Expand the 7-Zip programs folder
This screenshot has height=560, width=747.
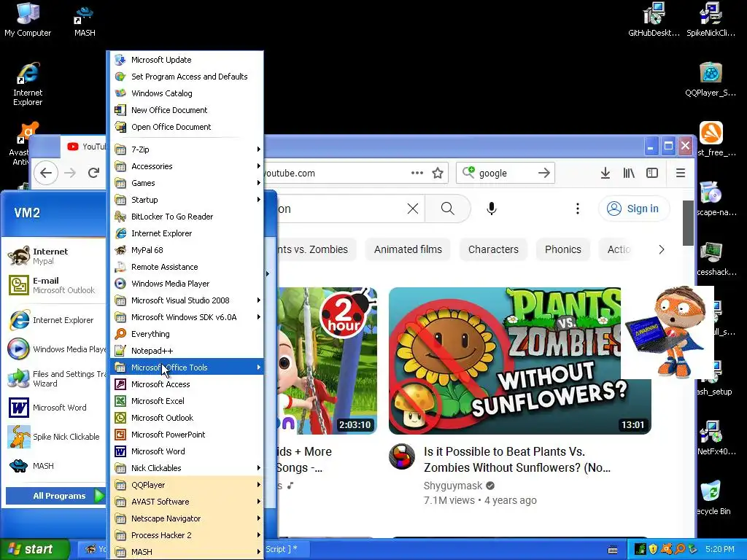click(187, 149)
